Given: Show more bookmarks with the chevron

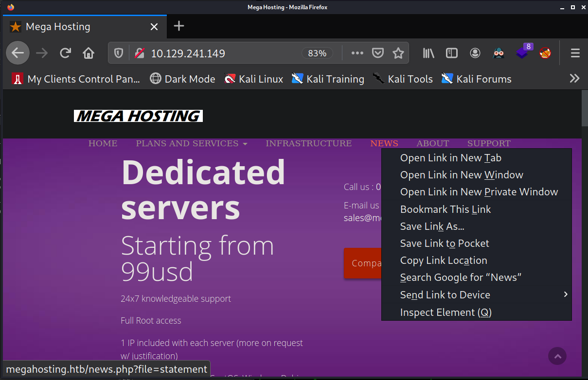Looking at the screenshot, I should [x=575, y=79].
